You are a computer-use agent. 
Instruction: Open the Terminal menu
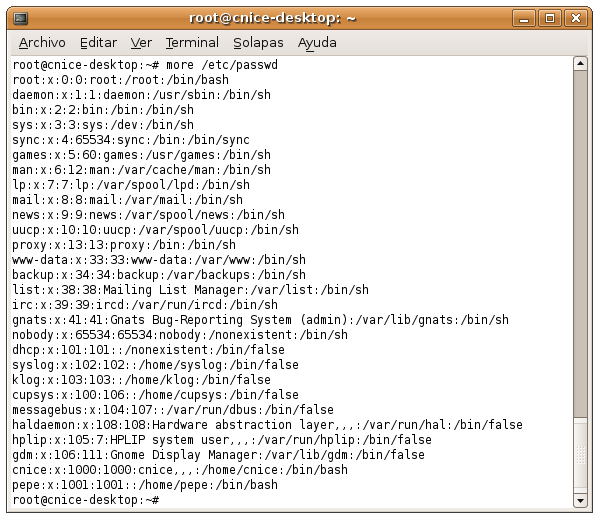coord(192,43)
